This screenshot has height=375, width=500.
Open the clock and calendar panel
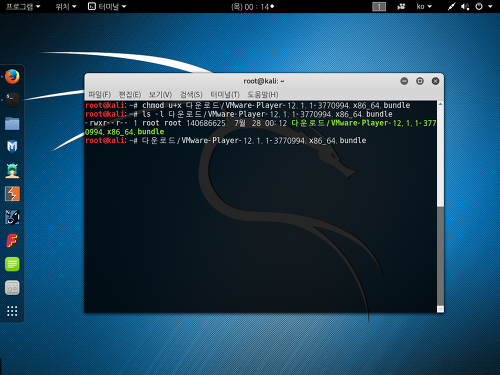252,7
